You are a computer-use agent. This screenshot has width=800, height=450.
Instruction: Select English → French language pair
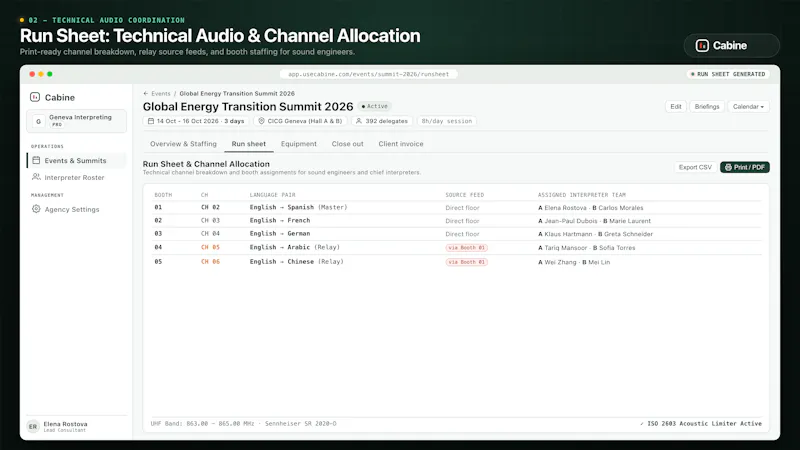tap(280, 220)
